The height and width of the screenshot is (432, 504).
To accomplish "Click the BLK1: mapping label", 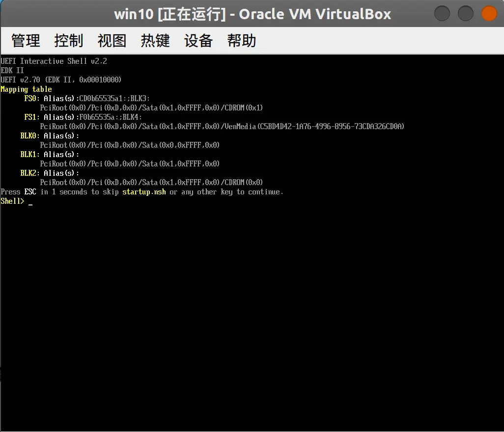I will tap(30, 155).
